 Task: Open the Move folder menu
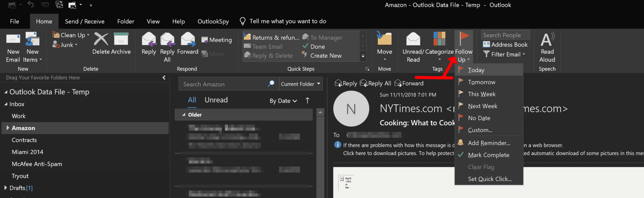pos(385,47)
